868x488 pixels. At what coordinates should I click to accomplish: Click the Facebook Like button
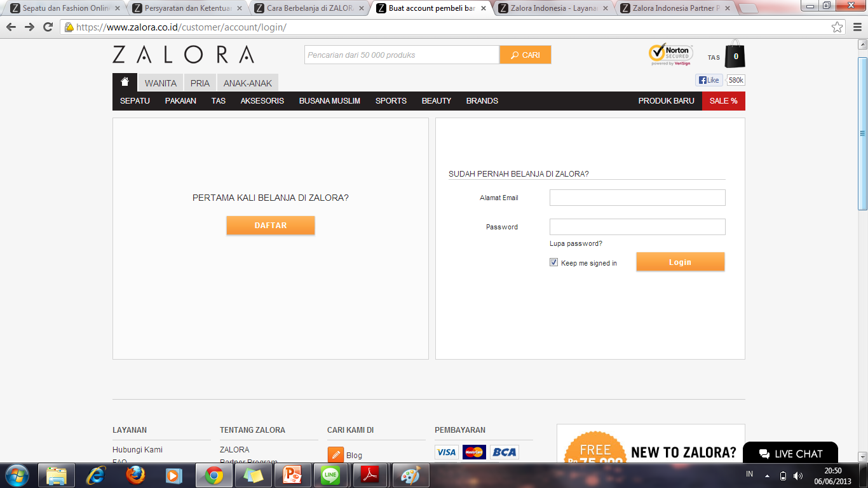(x=709, y=79)
